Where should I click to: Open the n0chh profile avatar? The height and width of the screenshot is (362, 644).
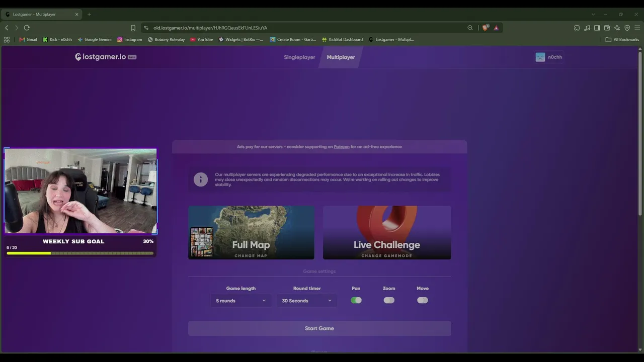point(540,57)
